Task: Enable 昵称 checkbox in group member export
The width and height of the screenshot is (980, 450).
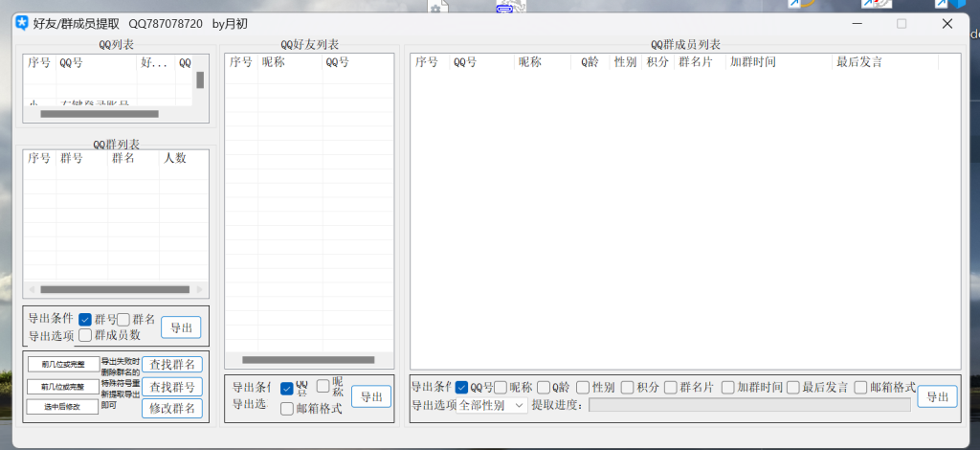Action: (501, 388)
